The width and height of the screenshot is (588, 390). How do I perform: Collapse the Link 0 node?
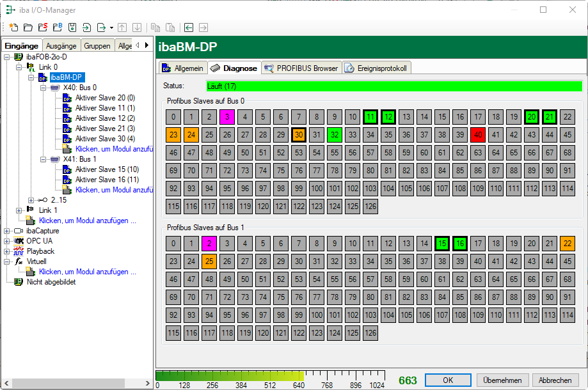19,67
